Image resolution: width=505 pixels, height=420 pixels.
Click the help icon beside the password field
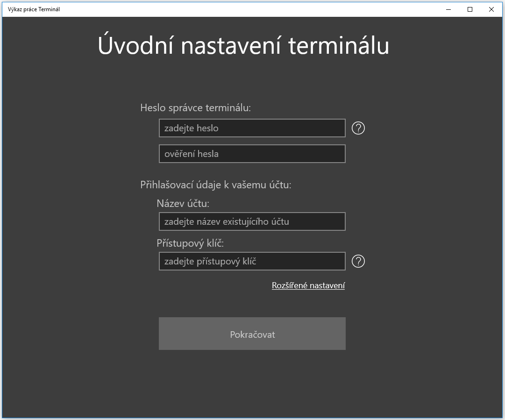coord(358,128)
